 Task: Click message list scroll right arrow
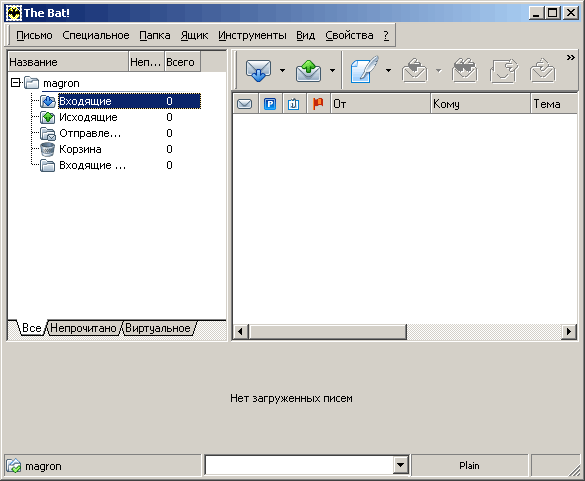click(x=569, y=332)
